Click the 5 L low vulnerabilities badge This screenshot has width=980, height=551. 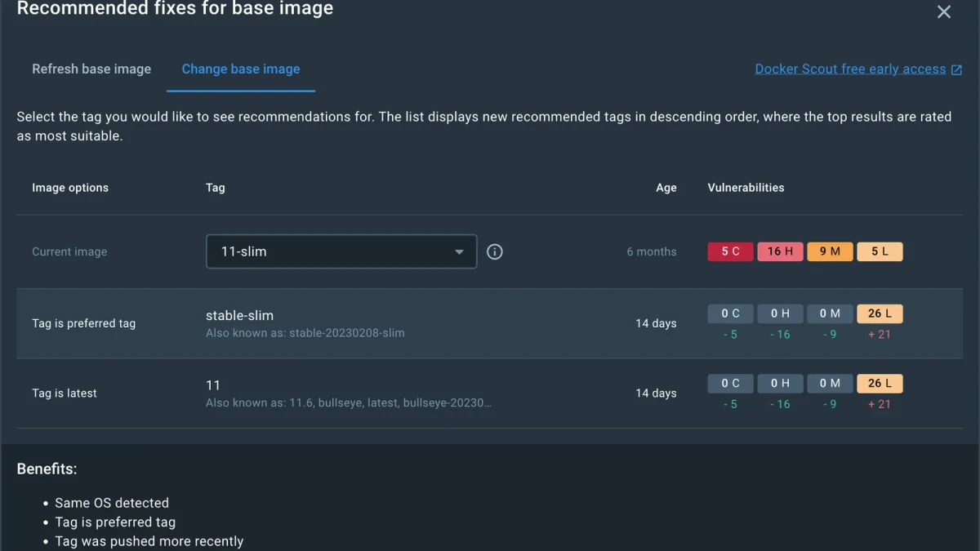coord(880,251)
